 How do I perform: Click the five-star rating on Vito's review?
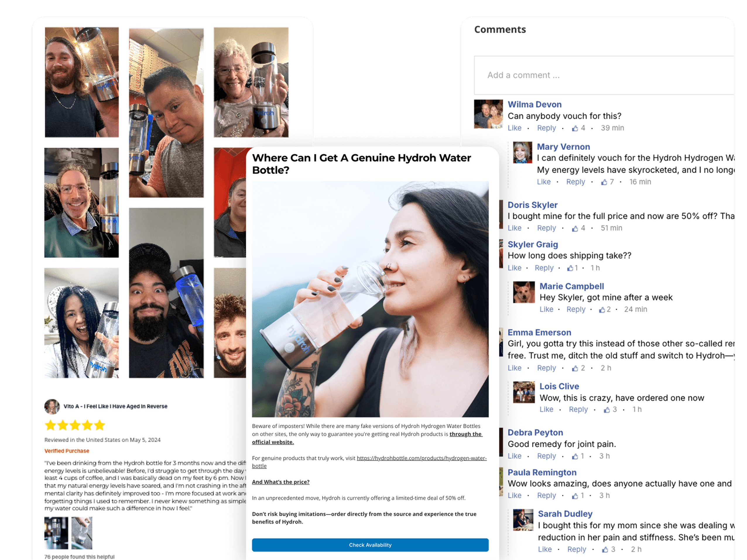pos(75,425)
